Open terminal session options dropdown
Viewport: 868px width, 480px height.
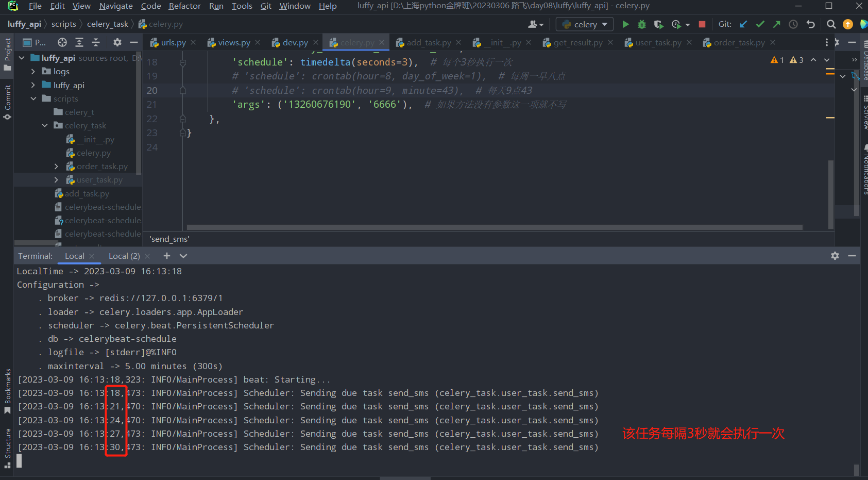pos(183,256)
